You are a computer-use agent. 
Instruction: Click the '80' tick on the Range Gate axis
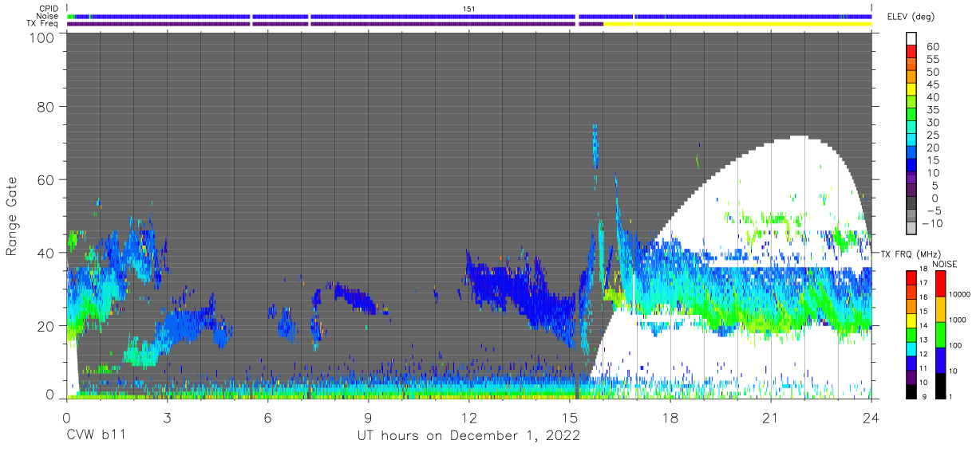click(x=46, y=106)
